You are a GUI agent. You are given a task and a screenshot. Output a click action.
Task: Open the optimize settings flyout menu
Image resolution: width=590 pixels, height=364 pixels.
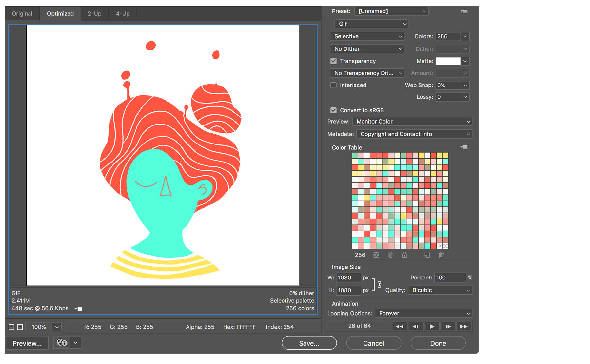pos(464,11)
